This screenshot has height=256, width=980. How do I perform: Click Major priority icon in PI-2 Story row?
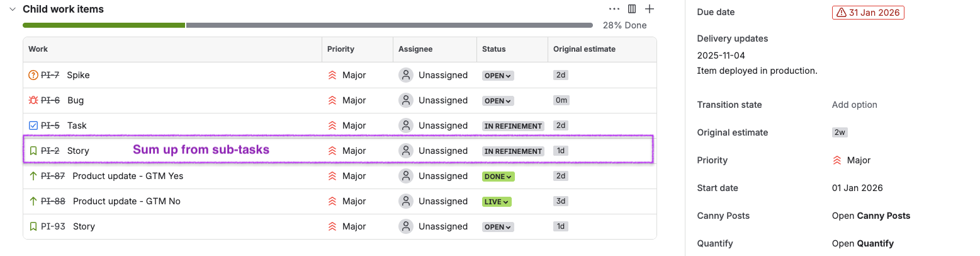(332, 151)
